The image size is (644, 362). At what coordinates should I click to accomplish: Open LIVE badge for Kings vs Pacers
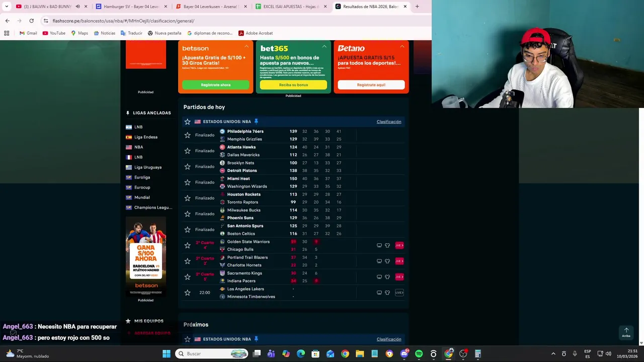[x=399, y=277]
